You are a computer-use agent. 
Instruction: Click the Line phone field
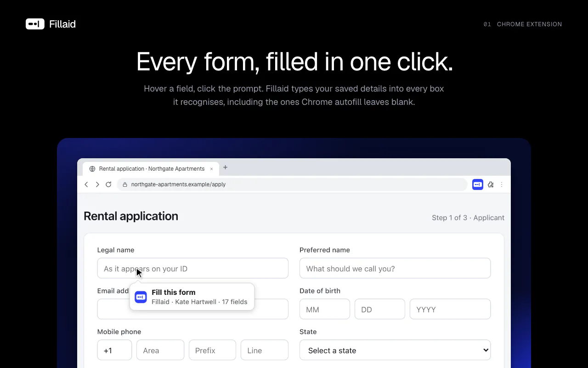(265, 350)
